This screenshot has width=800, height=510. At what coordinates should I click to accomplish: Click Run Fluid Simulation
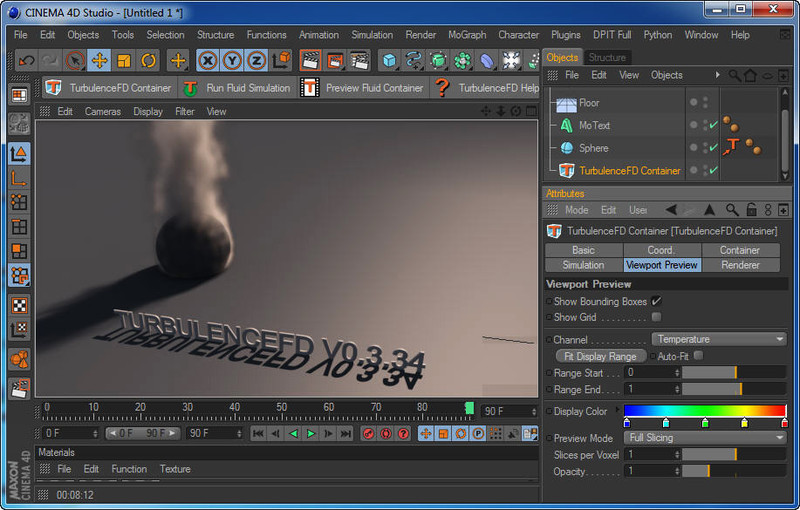[237, 88]
